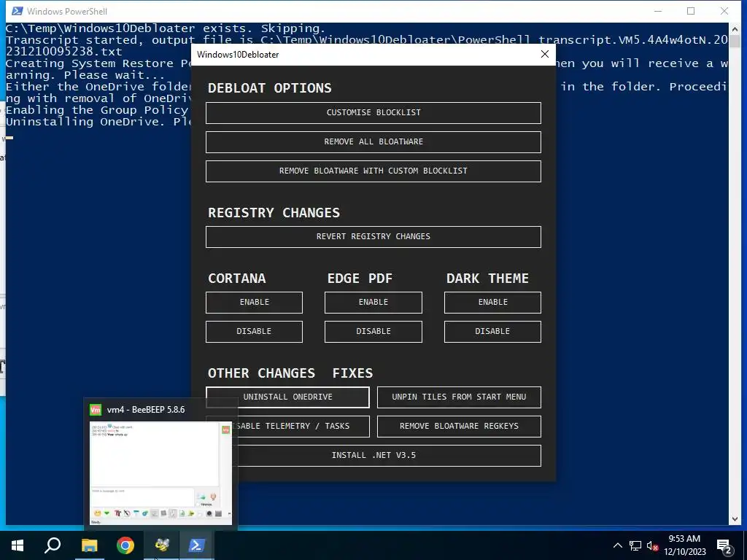747x560 pixels.
Task: Disable Edge PDF
Action: [373, 332]
